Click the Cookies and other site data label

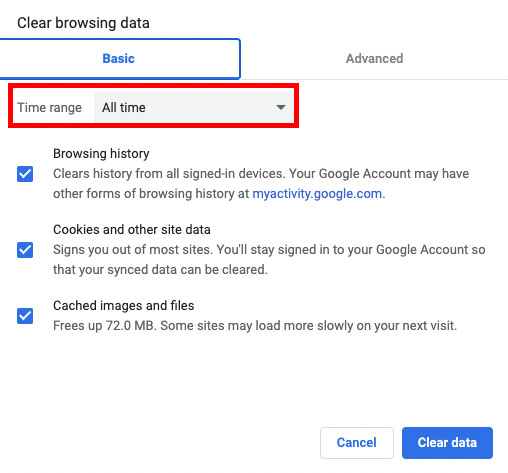pos(132,230)
